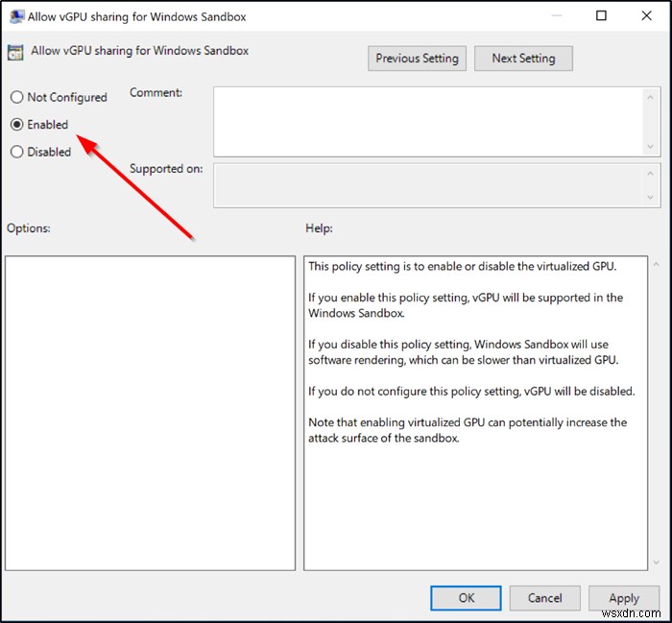Click the 'Help:' label
Screen dimensions: 672x623
click(319, 228)
